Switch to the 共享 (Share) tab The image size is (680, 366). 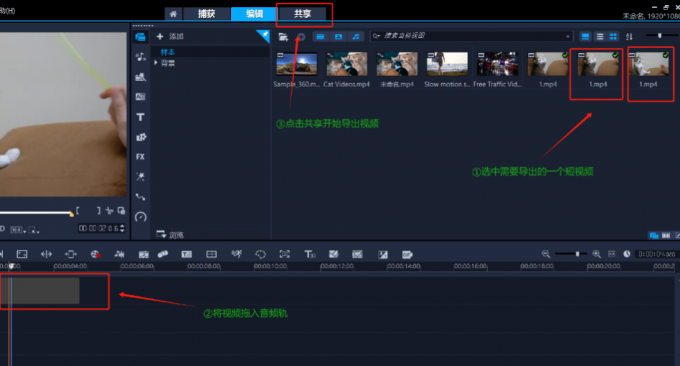click(x=302, y=14)
